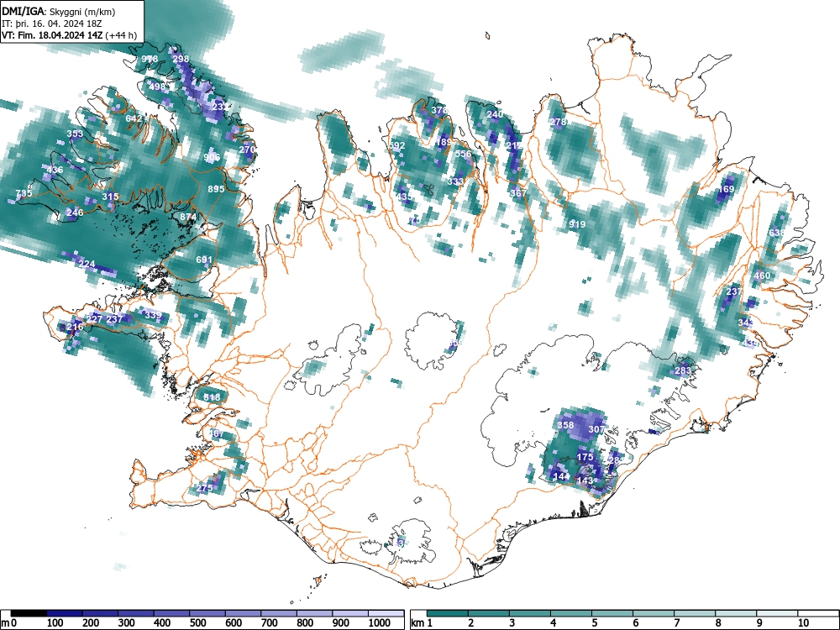Click the white 9–10 km legend swatch
Viewport: 840px width, 630px height.
777,613
